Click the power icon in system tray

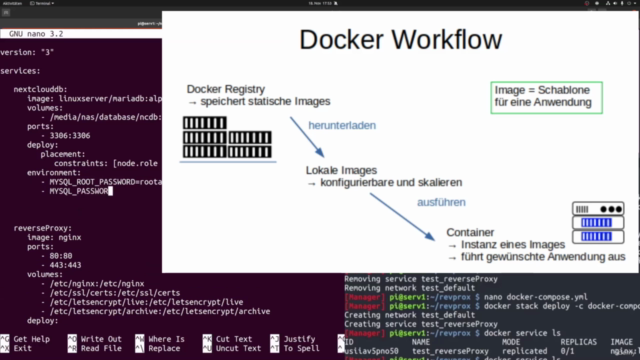coord(629,3)
